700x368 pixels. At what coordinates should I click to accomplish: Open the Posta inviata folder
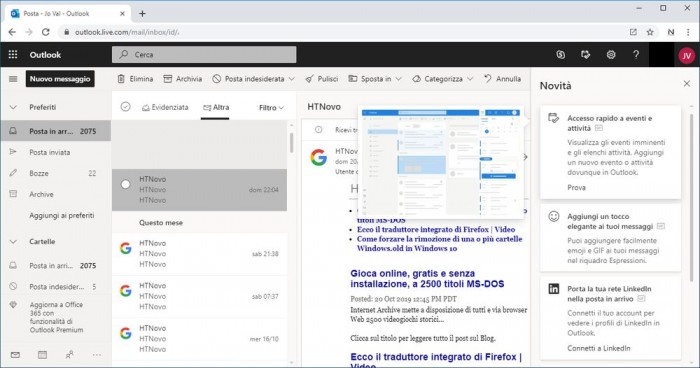coord(56,152)
